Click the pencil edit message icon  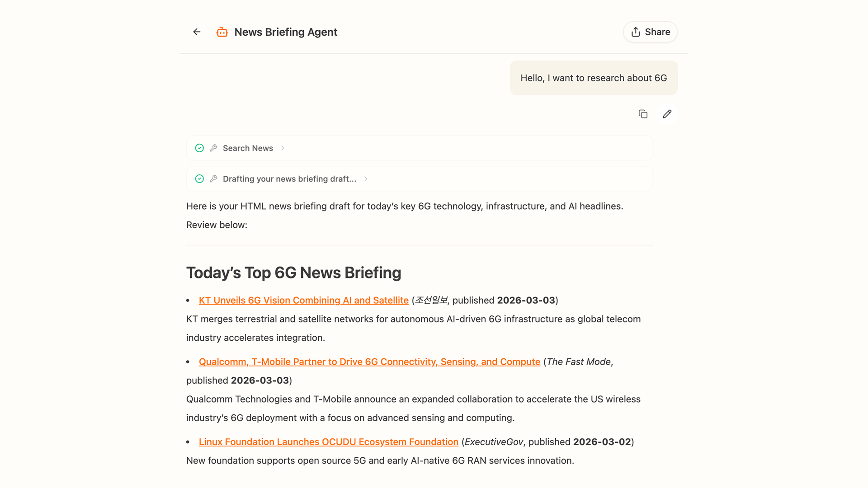(667, 114)
